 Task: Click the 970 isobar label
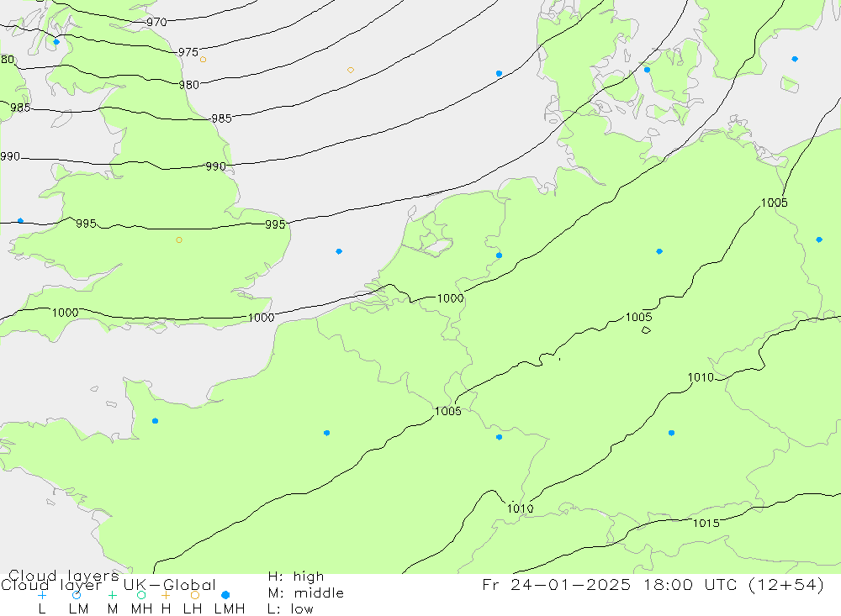[x=156, y=22]
